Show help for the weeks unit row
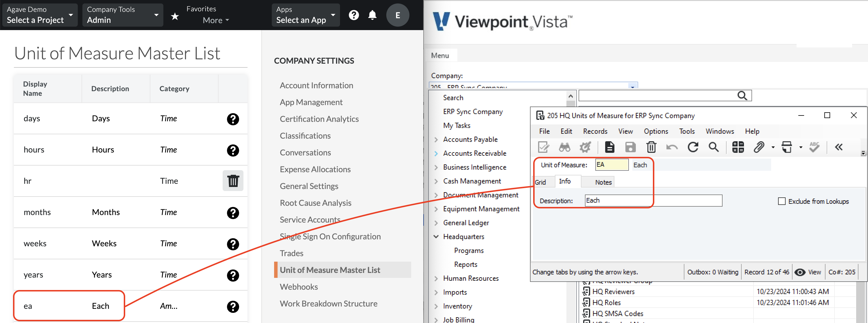868x323 pixels. 233,244
